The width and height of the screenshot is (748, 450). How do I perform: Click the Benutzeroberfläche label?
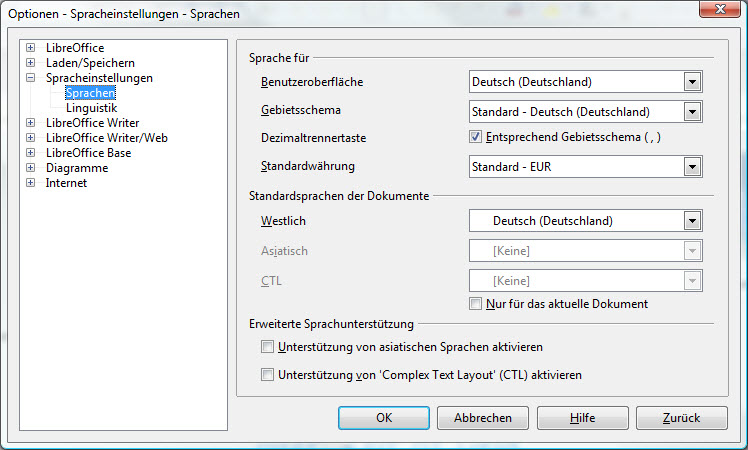click(312, 82)
